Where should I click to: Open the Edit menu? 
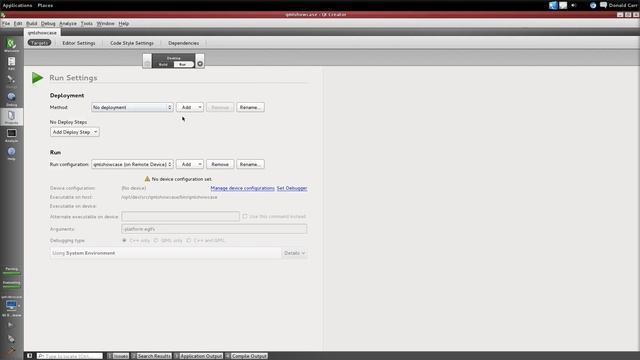pyautogui.click(x=18, y=23)
